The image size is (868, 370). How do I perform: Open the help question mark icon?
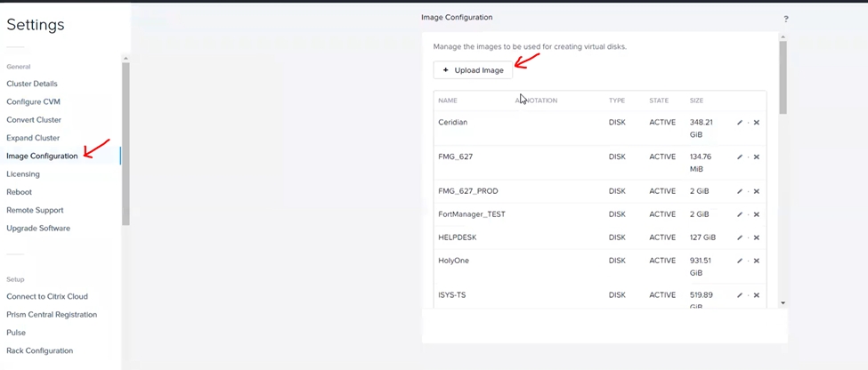tap(786, 19)
